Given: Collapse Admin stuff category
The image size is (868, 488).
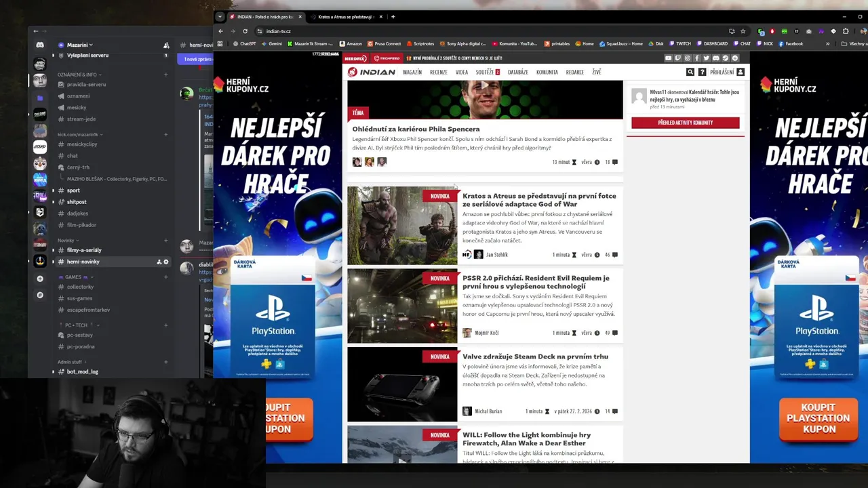Looking at the screenshot, I should (x=72, y=362).
